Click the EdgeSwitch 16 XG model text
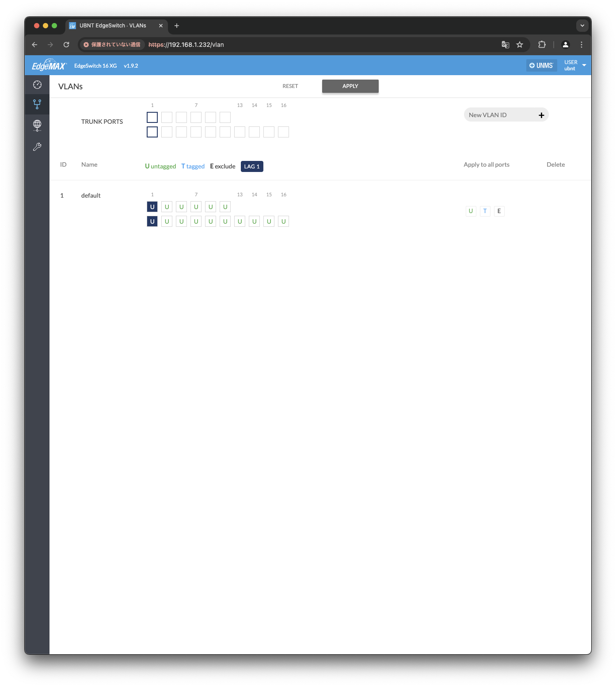 (x=95, y=66)
